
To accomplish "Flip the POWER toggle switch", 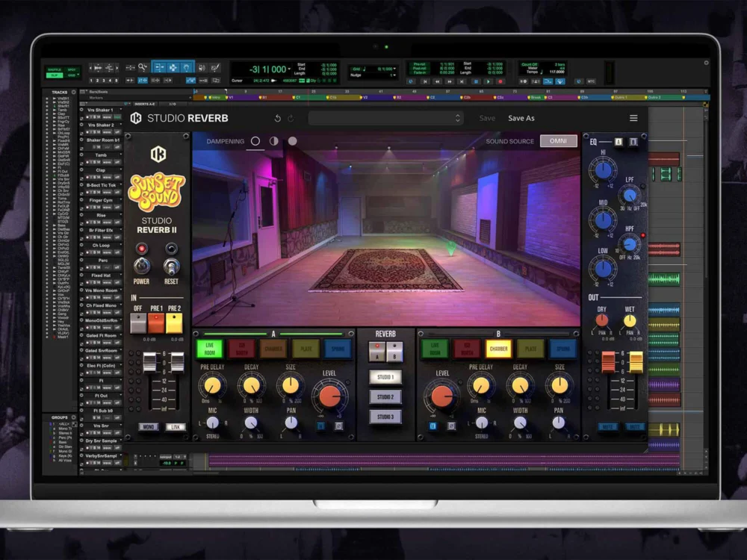I will [x=141, y=266].
